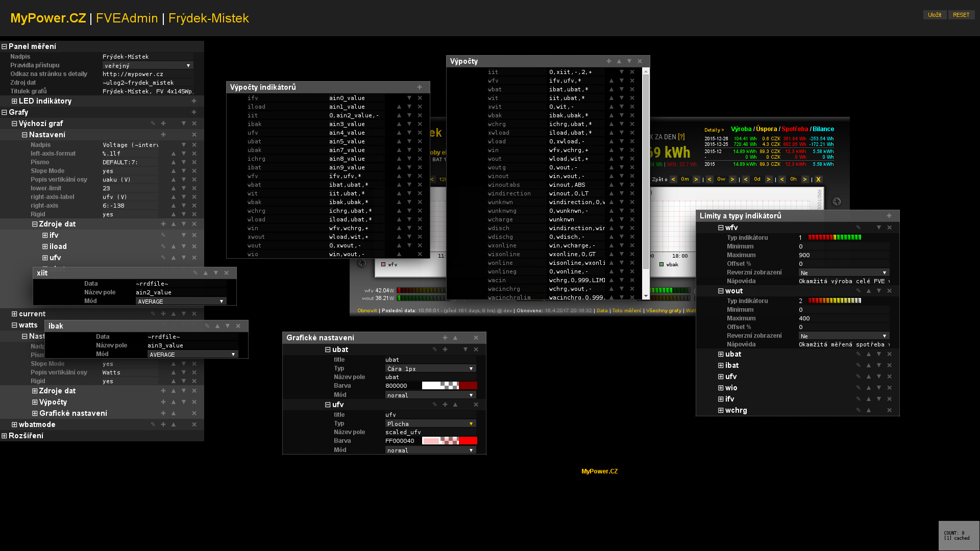The width and height of the screenshot is (980, 551).
Task: Click the pencil edit icon of the wout indicator
Action: click(858, 291)
